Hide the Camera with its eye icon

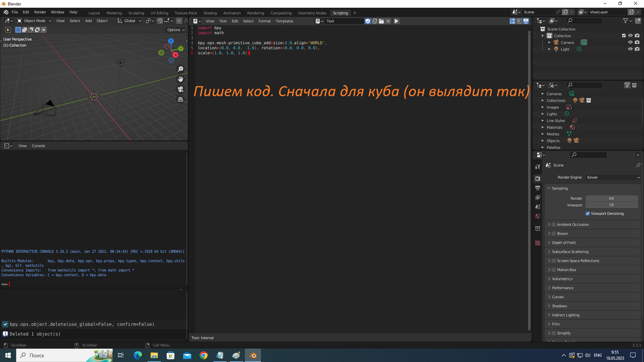coord(630,43)
